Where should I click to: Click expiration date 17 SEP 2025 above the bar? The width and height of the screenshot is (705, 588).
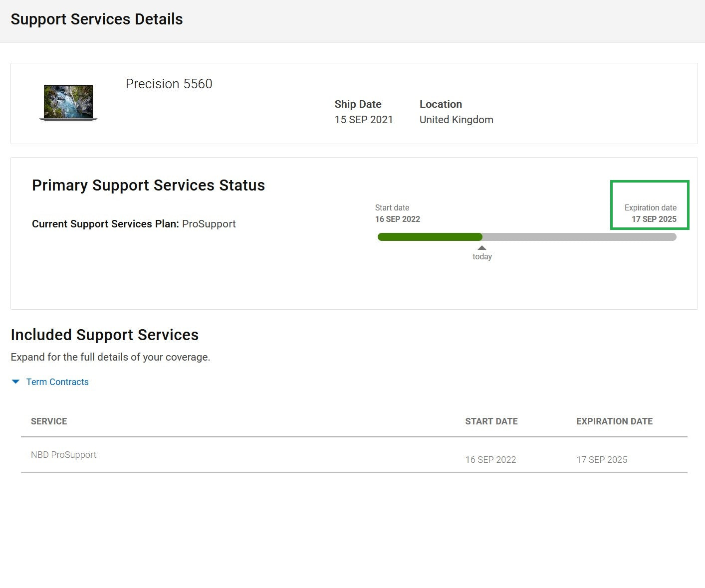click(x=654, y=219)
